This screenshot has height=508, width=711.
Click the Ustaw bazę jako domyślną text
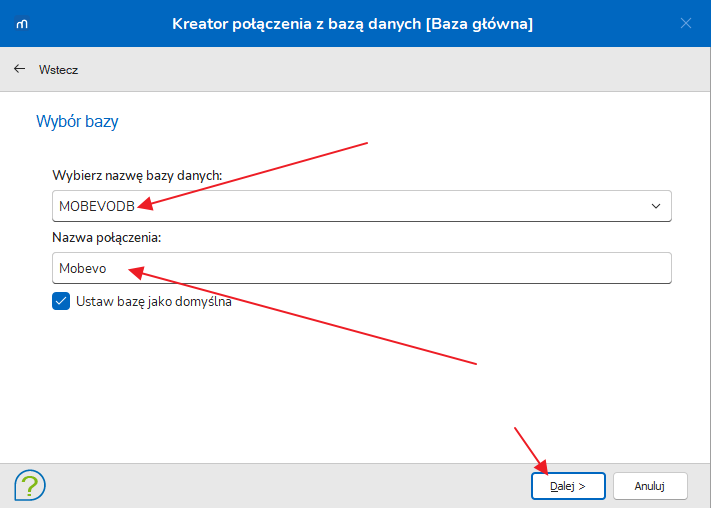tap(154, 302)
